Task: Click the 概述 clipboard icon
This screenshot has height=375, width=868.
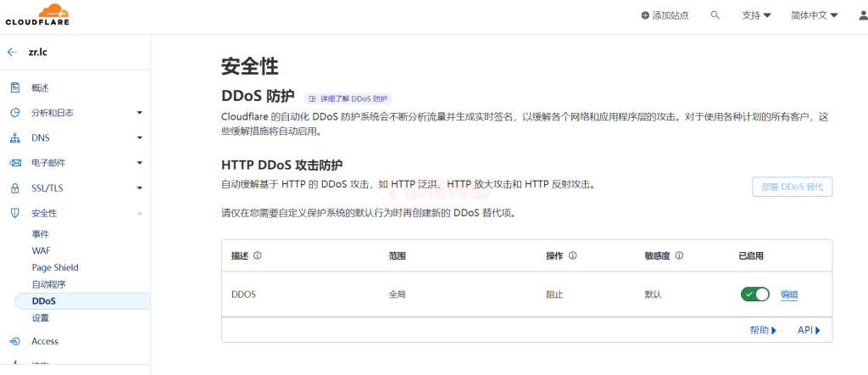Action: (15, 87)
